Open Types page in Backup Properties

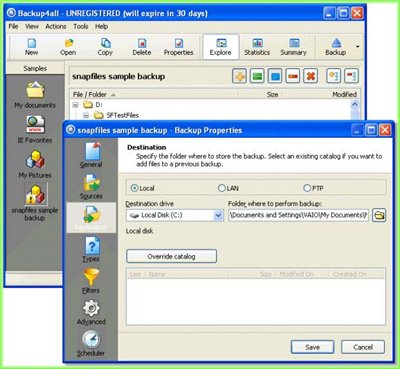click(91, 249)
